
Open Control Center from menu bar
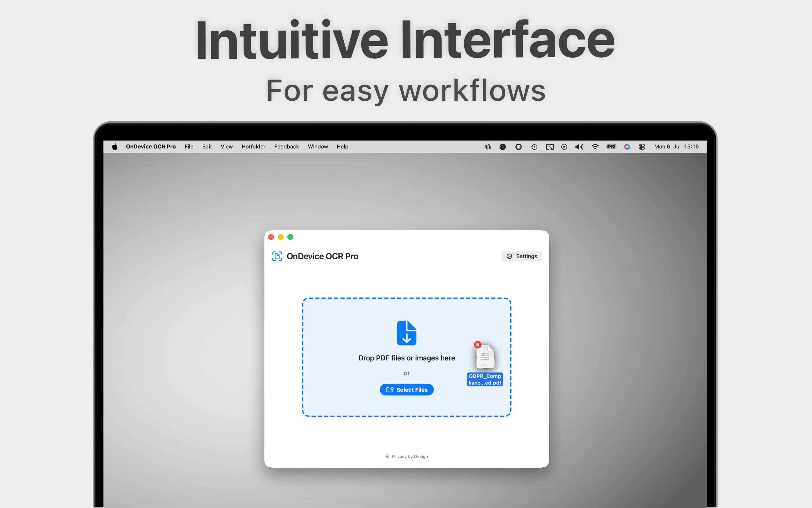642,147
